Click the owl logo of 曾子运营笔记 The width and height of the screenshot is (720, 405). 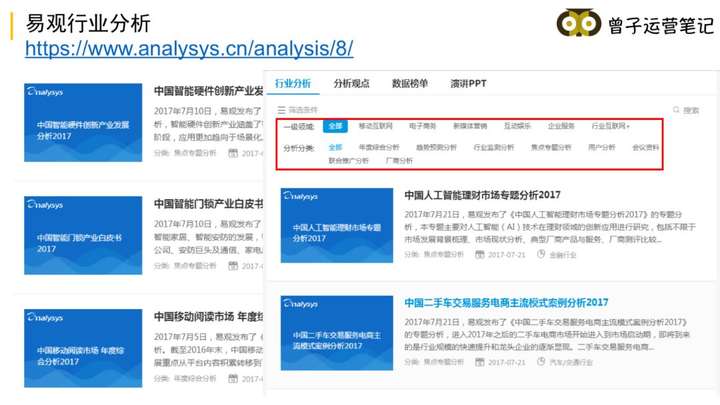pyautogui.click(x=579, y=23)
